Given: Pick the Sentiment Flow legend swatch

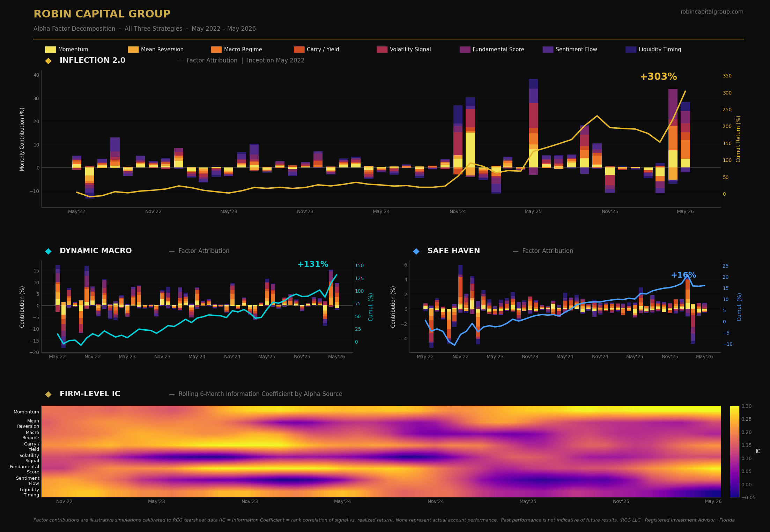Looking at the screenshot, I should (548, 50).
